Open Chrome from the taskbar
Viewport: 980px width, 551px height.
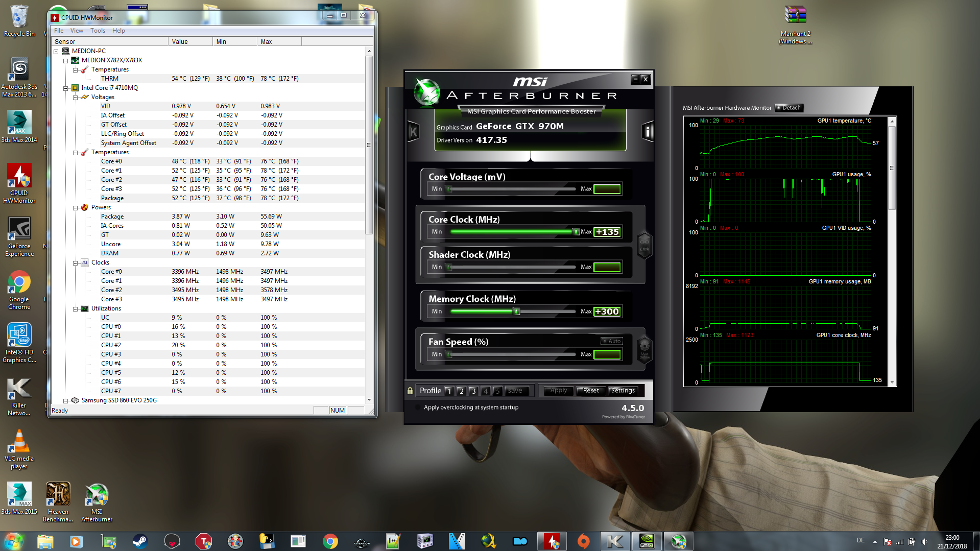(x=330, y=541)
